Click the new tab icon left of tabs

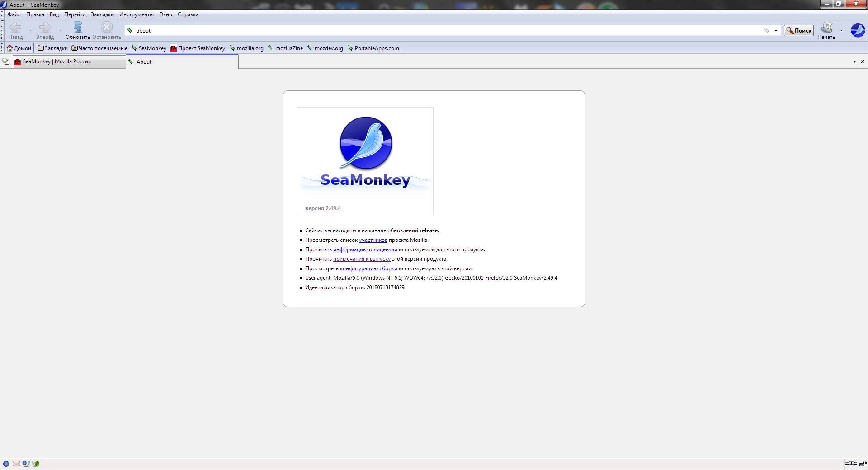(6, 61)
